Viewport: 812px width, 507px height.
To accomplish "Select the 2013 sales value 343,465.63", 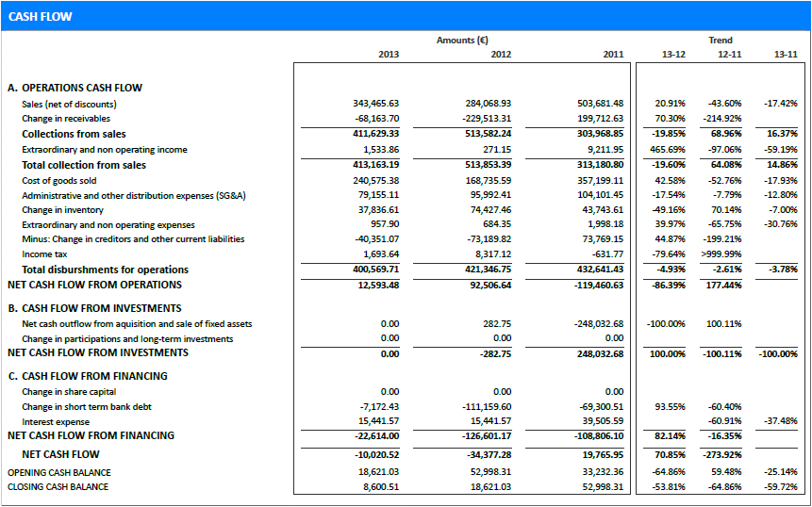I will tap(375, 104).
